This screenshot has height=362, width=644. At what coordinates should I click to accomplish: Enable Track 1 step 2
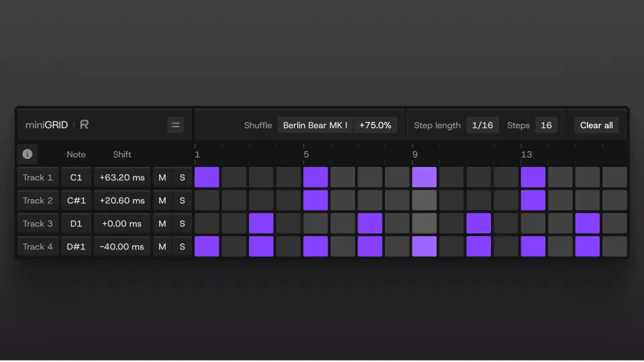[x=234, y=177]
